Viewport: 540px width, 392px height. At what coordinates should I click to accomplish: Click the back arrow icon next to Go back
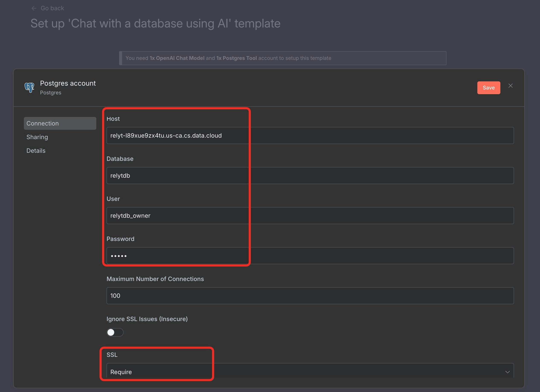(x=34, y=8)
